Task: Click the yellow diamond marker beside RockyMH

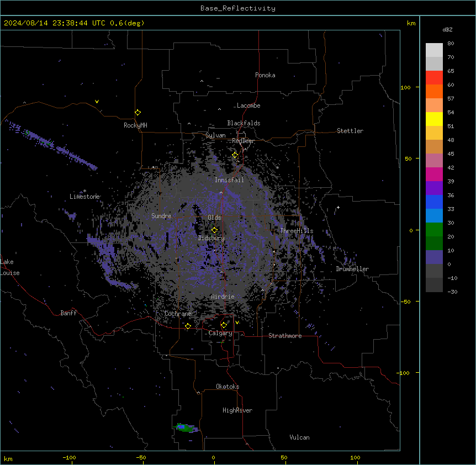Action: 137,112
